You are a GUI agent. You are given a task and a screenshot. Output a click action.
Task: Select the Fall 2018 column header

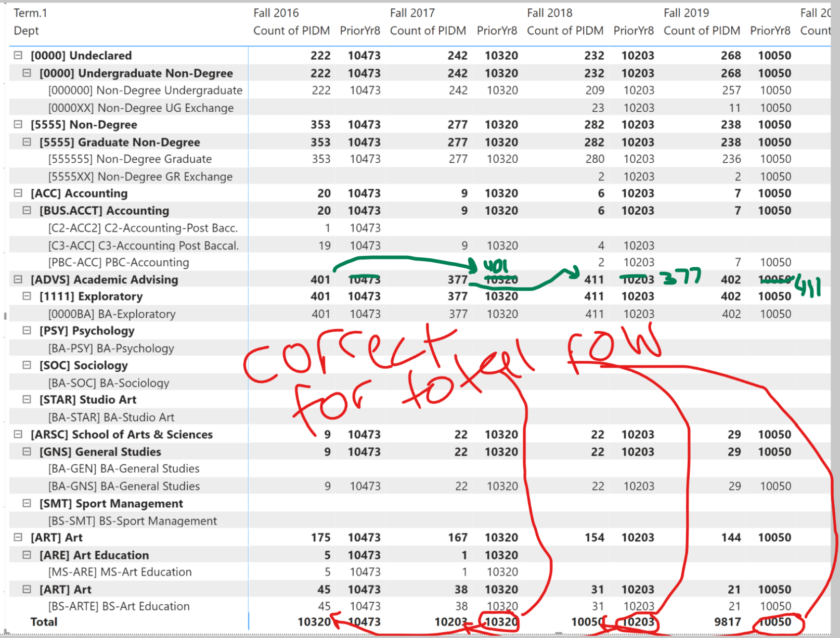(549, 13)
